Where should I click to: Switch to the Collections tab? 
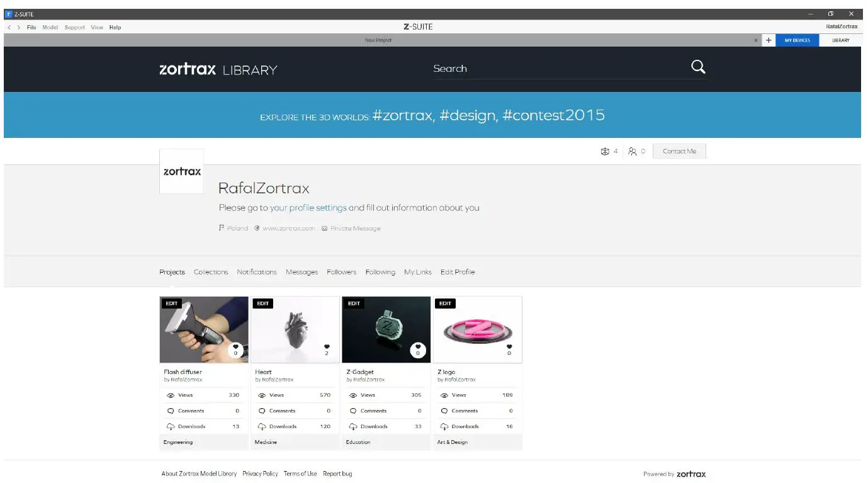pos(210,271)
